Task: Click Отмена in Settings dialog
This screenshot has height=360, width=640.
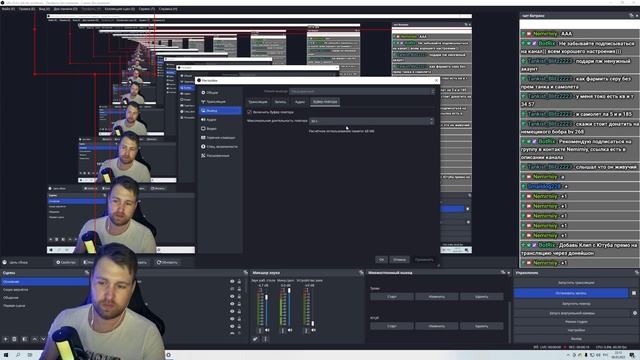Action: pyautogui.click(x=399, y=260)
